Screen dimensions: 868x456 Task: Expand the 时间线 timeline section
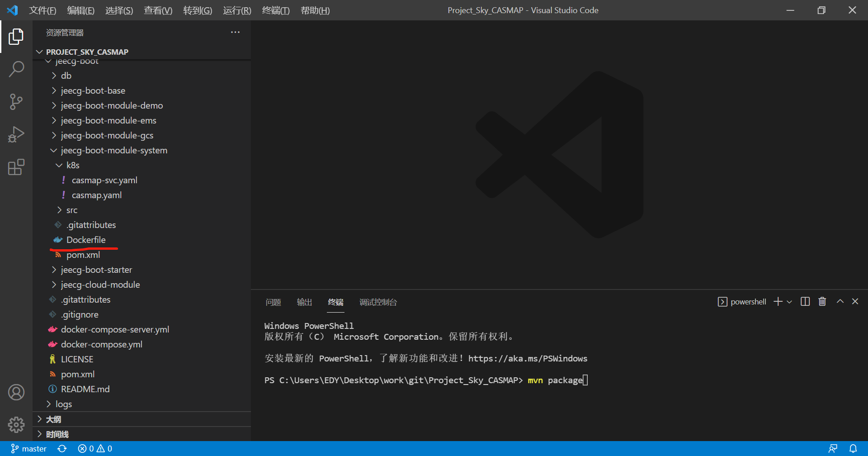pos(142,434)
